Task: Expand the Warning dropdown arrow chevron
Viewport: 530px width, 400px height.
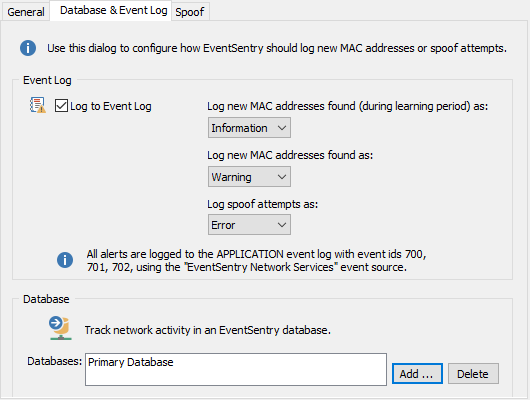Action: (282, 177)
